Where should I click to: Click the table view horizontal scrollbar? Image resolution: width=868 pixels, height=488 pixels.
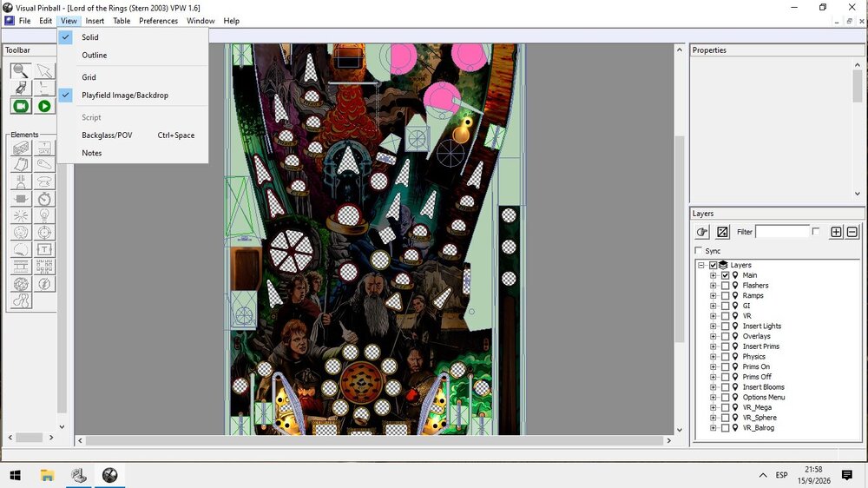(x=374, y=440)
